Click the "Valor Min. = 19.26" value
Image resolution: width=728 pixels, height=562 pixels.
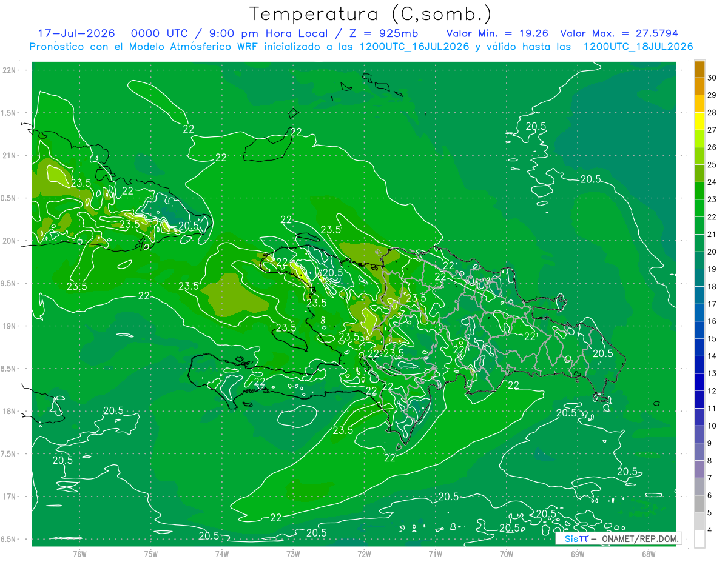coord(499,33)
